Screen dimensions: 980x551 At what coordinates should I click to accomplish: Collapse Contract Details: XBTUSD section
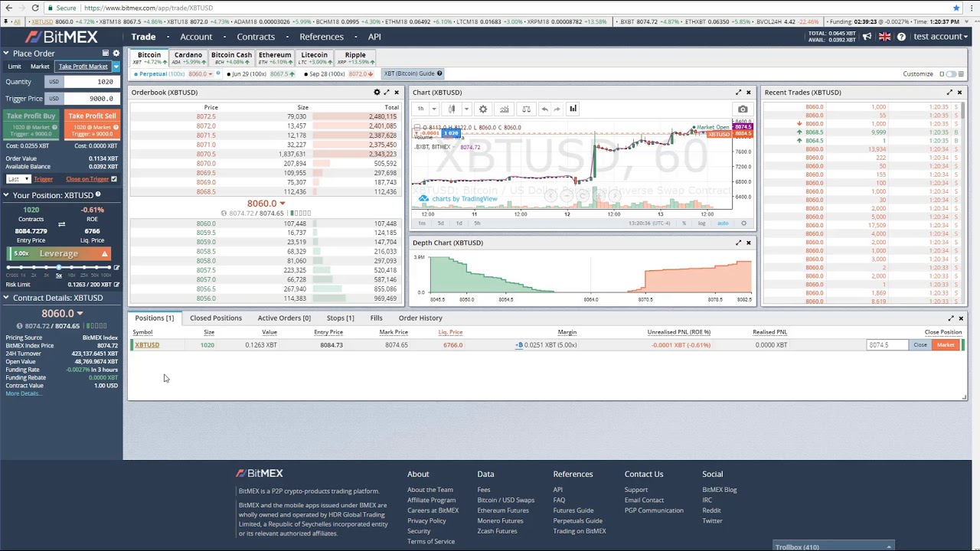6,298
